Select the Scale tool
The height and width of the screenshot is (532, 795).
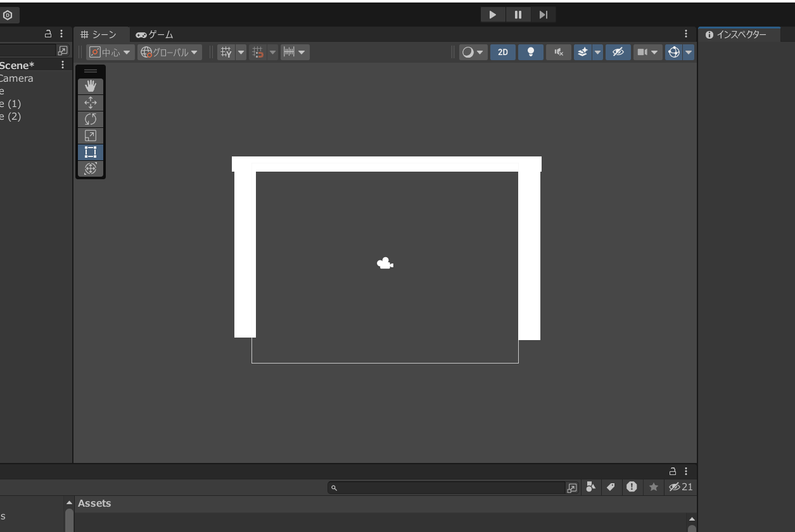(91, 136)
